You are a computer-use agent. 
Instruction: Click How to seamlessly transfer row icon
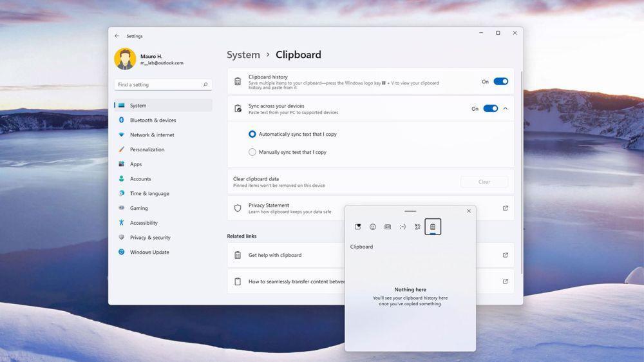tap(238, 281)
